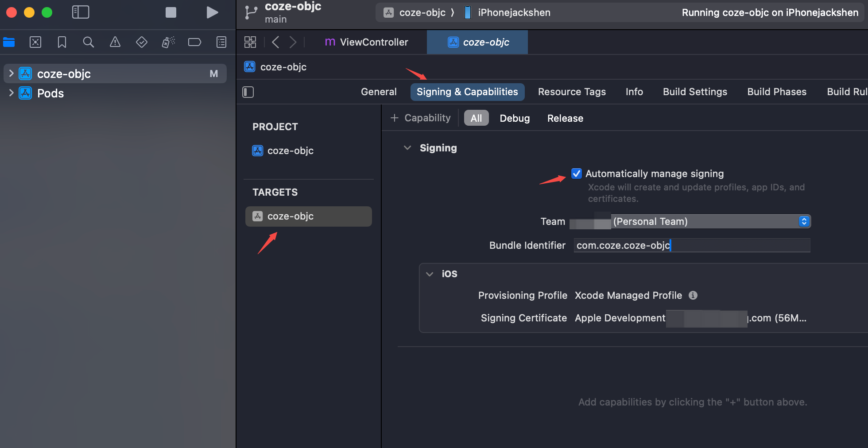Go back in editor history
The width and height of the screenshot is (868, 448).
pos(275,42)
